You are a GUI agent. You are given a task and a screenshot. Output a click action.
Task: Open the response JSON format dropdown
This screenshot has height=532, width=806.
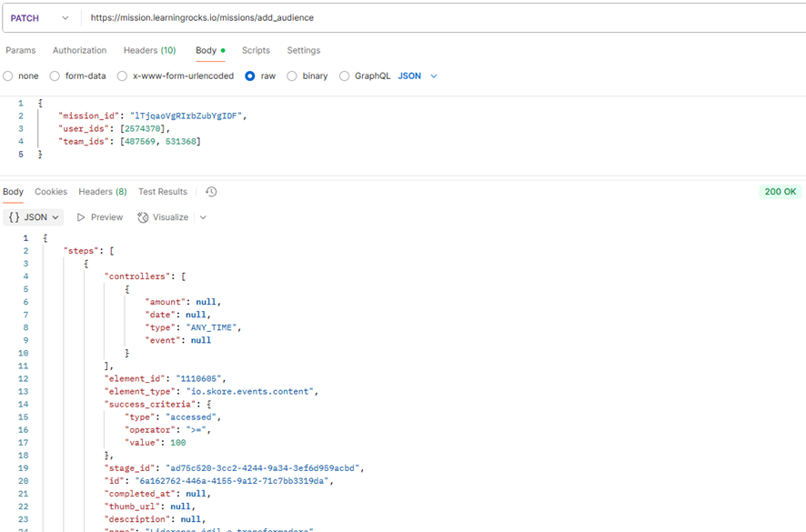click(x=34, y=217)
